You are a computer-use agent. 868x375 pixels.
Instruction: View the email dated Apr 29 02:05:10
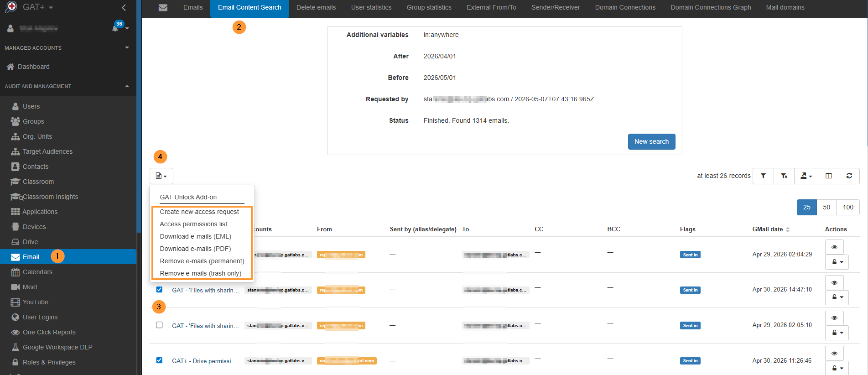point(834,318)
